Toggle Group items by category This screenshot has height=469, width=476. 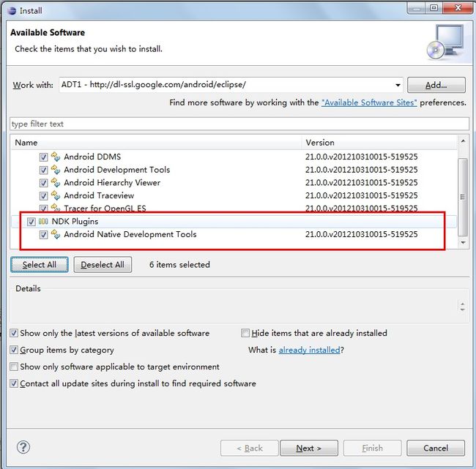coord(14,350)
